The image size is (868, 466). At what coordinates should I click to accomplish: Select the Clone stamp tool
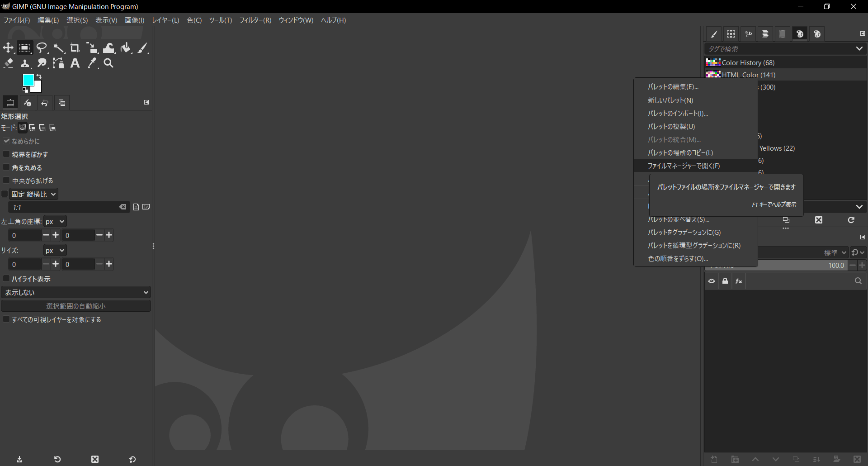[x=25, y=63]
